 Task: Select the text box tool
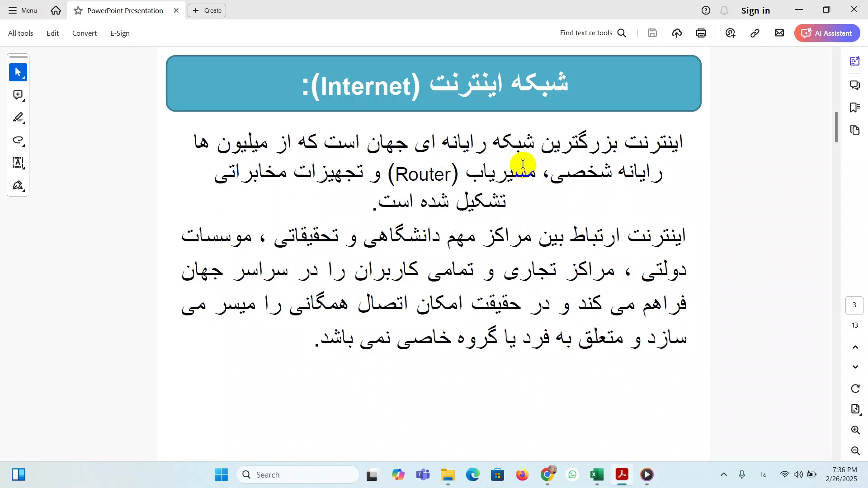tap(18, 163)
